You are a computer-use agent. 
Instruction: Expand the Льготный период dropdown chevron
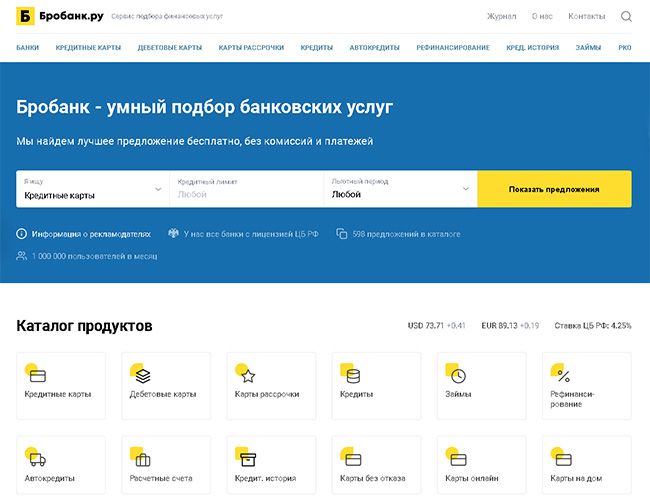pyautogui.click(x=466, y=189)
